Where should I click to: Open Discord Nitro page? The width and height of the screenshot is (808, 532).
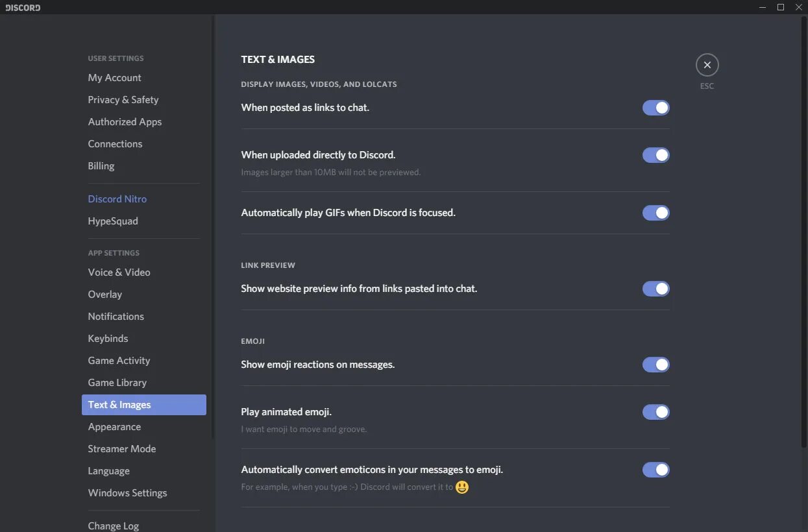pyautogui.click(x=117, y=199)
